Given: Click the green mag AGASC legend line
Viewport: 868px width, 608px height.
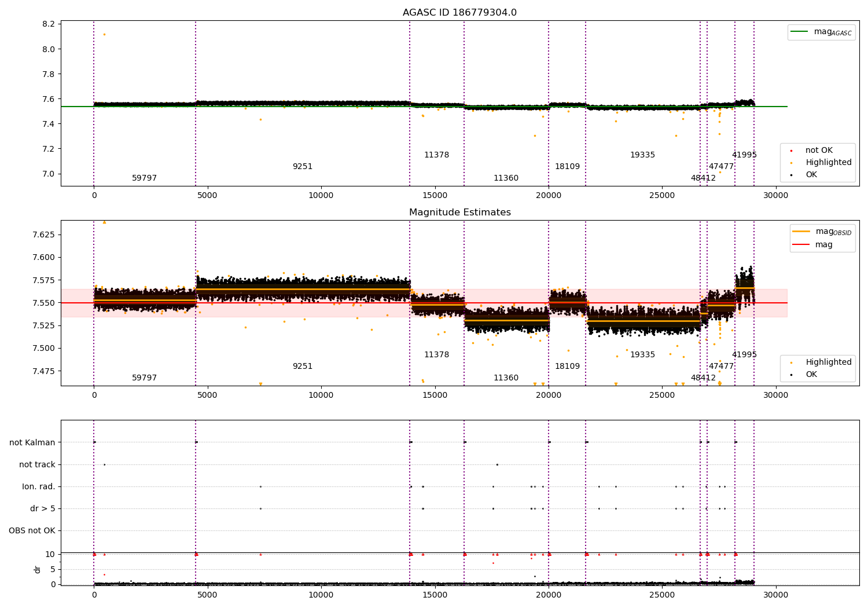Looking at the screenshot, I should coord(800,32).
